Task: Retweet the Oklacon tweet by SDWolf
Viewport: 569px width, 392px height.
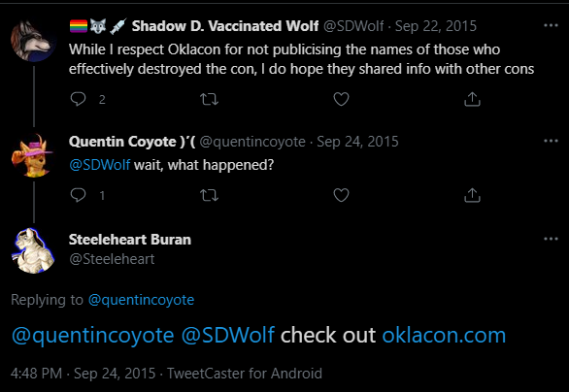Action: [210, 99]
